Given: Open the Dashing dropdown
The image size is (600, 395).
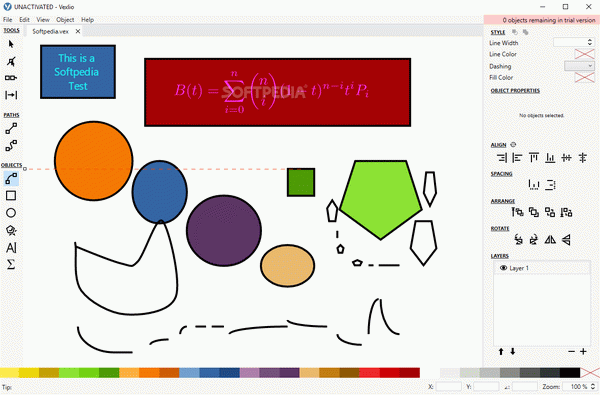Looking at the screenshot, I should click(x=579, y=66).
